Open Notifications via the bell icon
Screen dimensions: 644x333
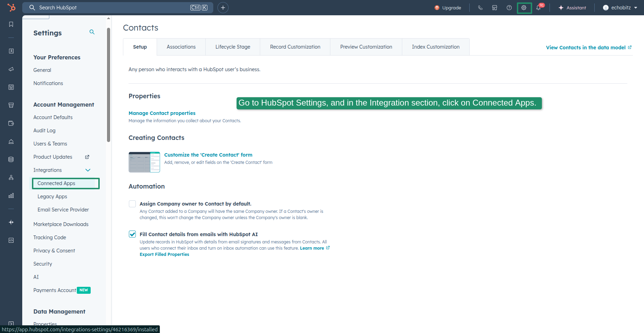click(x=539, y=7)
